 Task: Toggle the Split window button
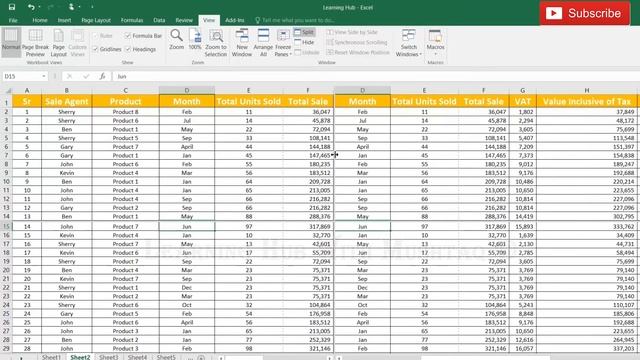(x=304, y=32)
